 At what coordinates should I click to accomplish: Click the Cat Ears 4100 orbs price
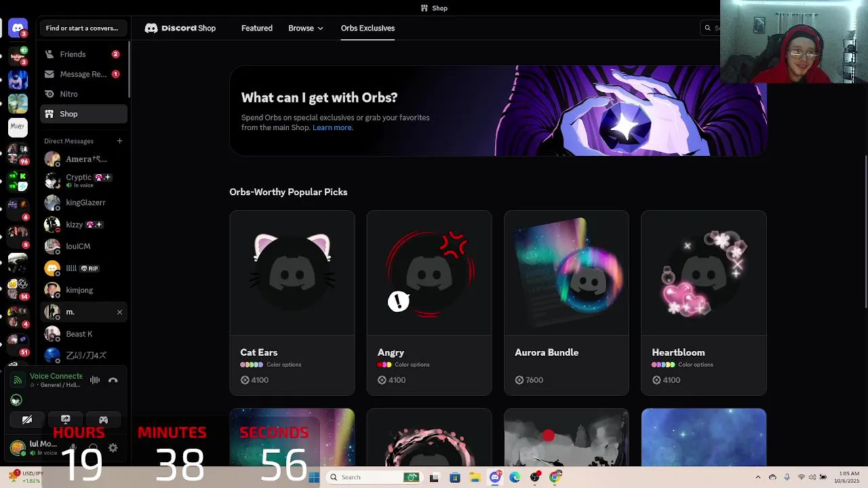[x=255, y=380]
